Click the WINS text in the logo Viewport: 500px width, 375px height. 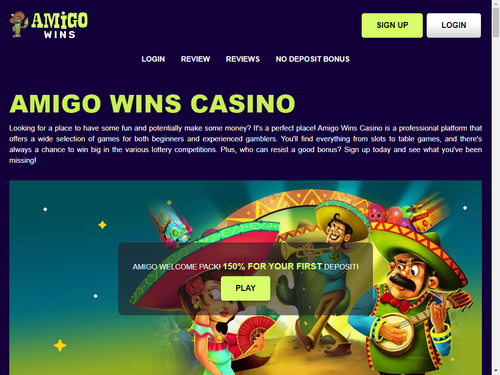tap(60, 34)
